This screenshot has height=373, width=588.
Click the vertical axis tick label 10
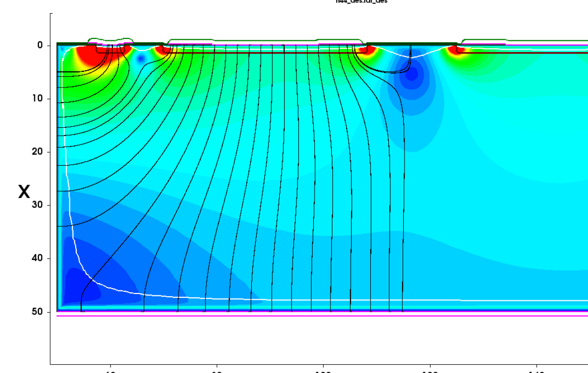pyautogui.click(x=37, y=98)
